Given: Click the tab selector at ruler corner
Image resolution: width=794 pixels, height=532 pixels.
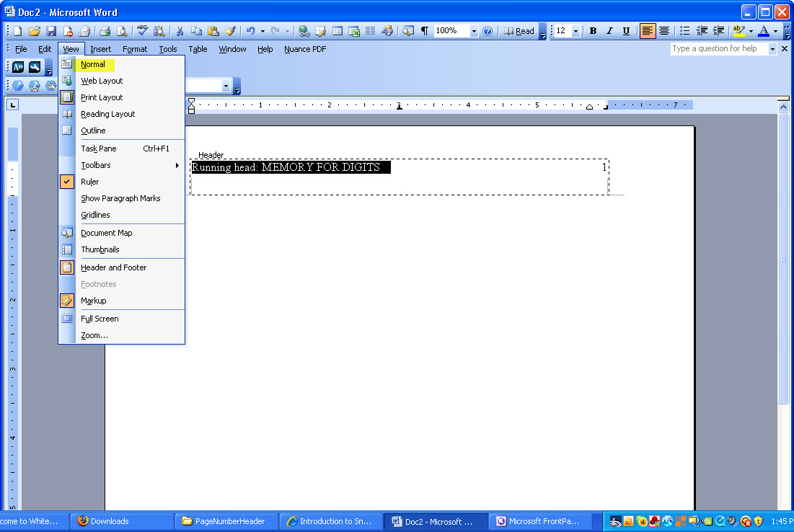Looking at the screenshot, I should [x=13, y=105].
